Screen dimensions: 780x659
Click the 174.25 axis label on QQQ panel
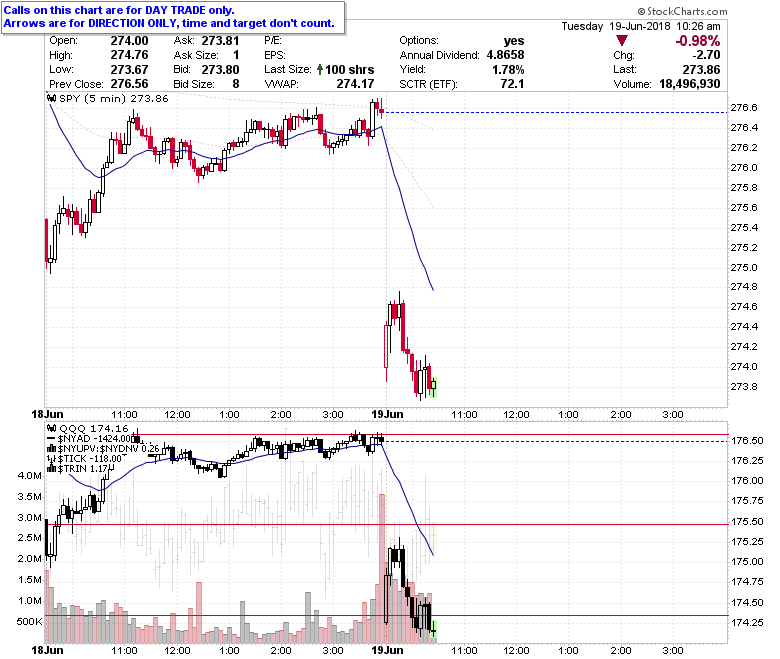pos(747,623)
